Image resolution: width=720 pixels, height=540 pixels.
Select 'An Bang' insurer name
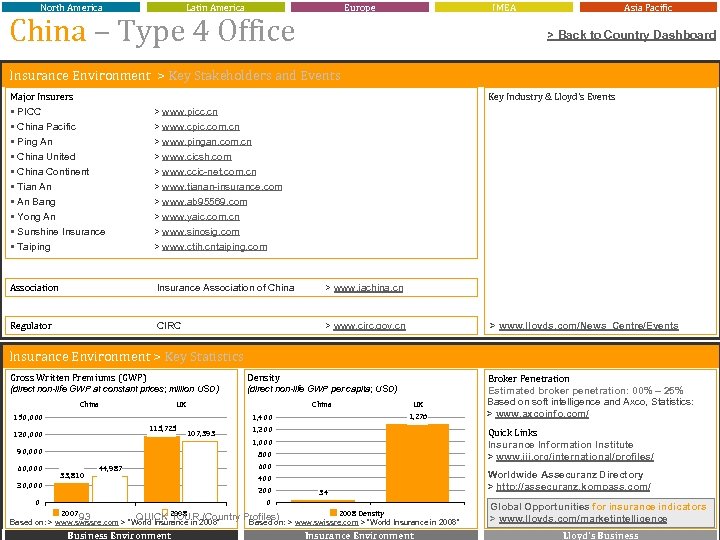point(36,202)
